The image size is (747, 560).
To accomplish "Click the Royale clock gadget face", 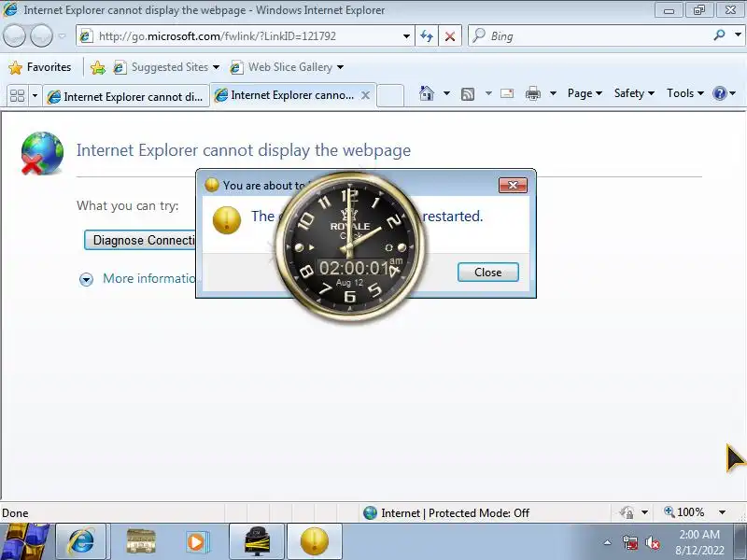I will click(350, 246).
